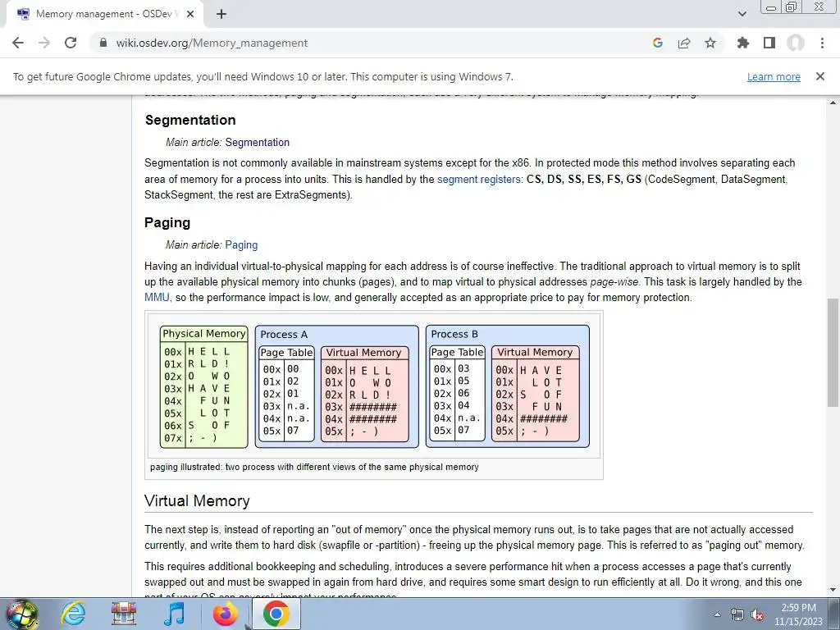Select the Chrome taskbar button
The image size is (840, 630).
tap(276, 614)
